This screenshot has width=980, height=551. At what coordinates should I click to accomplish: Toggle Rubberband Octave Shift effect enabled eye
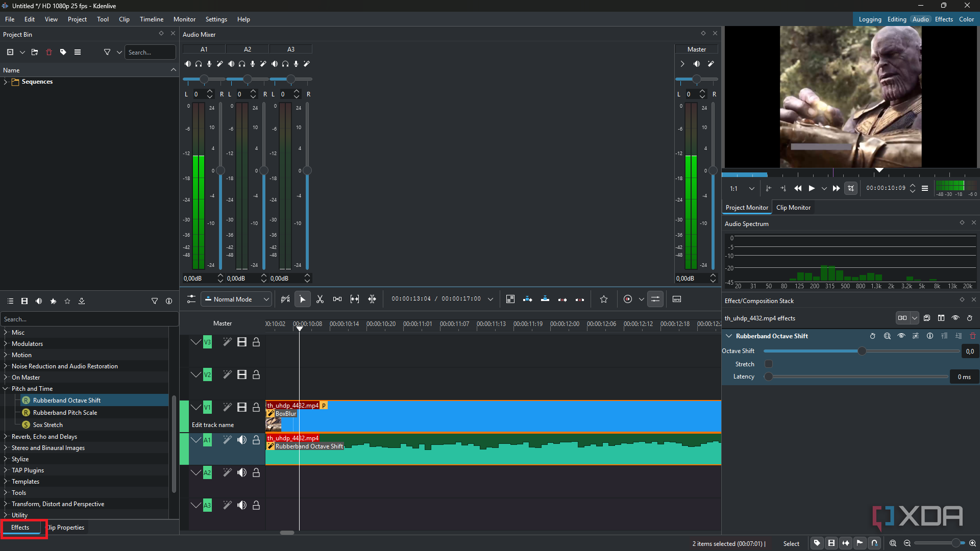pos(901,336)
